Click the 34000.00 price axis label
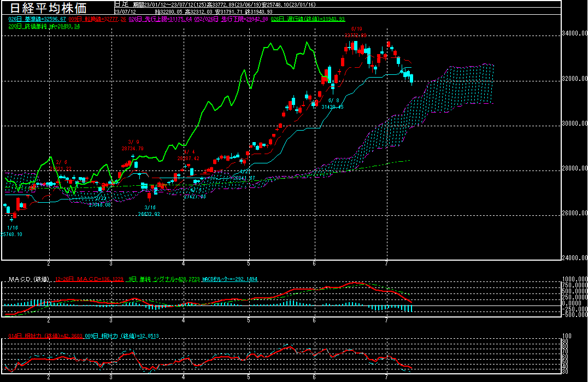This screenshot has width=588, height=382. (574, 33)
